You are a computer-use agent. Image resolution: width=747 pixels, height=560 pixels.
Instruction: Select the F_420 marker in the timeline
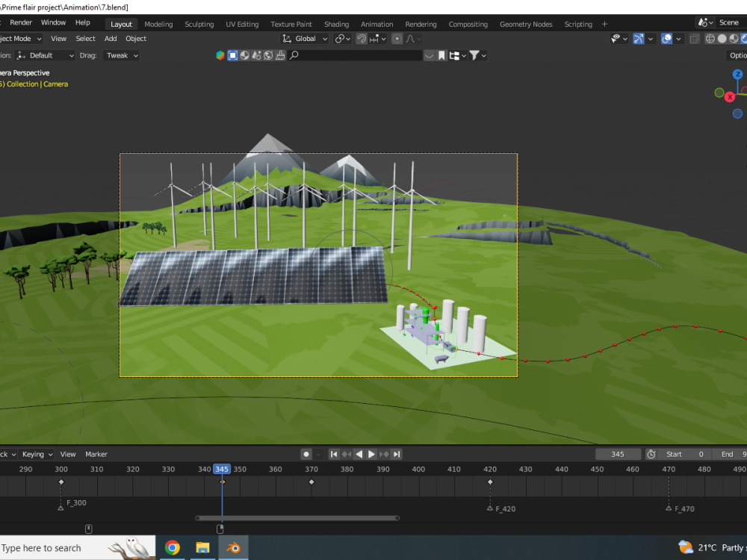point(490,508)
